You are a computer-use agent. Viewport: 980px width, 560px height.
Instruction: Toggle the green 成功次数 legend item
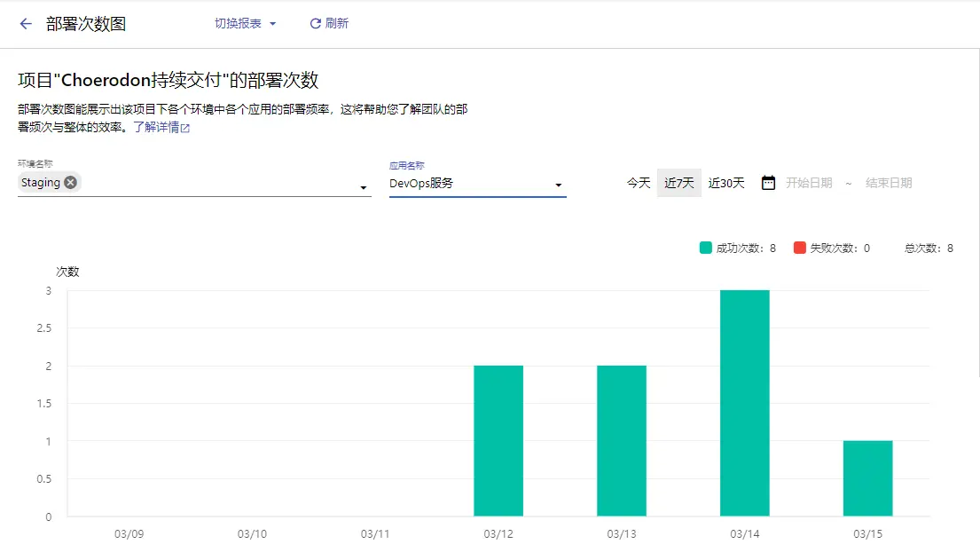(x=738, y=248)
